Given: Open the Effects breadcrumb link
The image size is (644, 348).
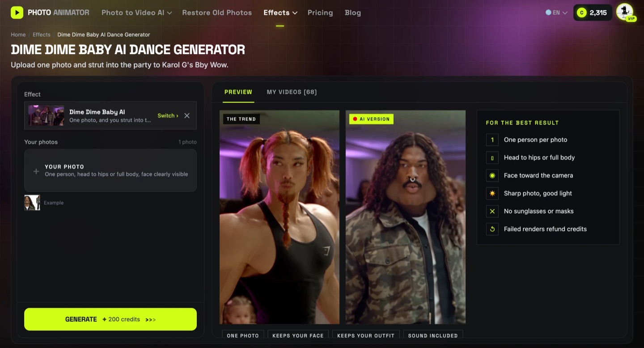Looking at the screenshot, I should tap(42, 34).
